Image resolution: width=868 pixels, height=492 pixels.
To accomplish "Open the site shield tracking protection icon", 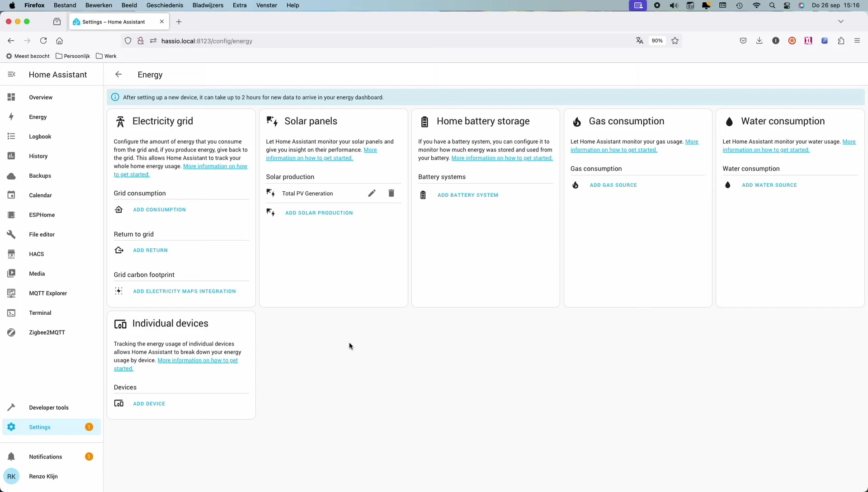I will click(x=128, y=41).
